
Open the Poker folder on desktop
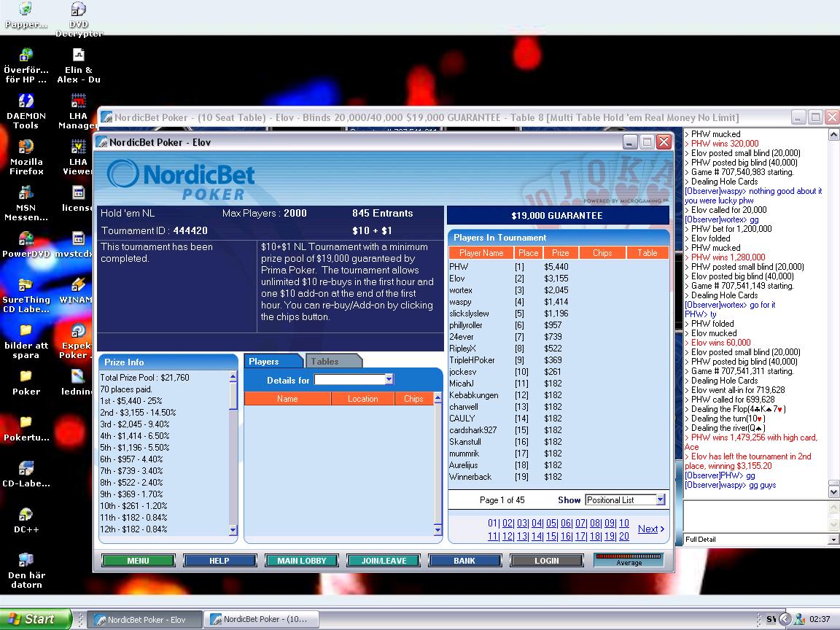[26, 383]
